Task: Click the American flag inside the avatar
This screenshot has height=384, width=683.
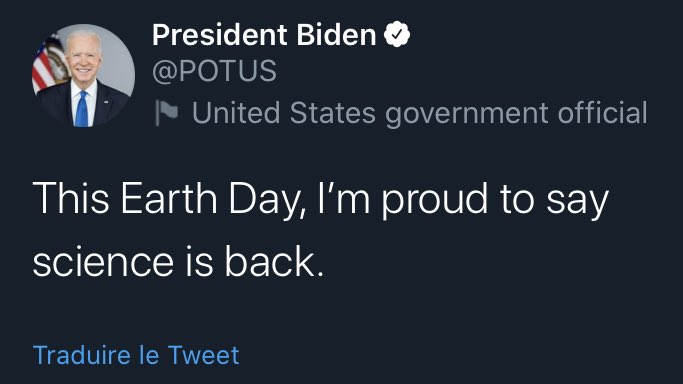Action: coord(48,63)
